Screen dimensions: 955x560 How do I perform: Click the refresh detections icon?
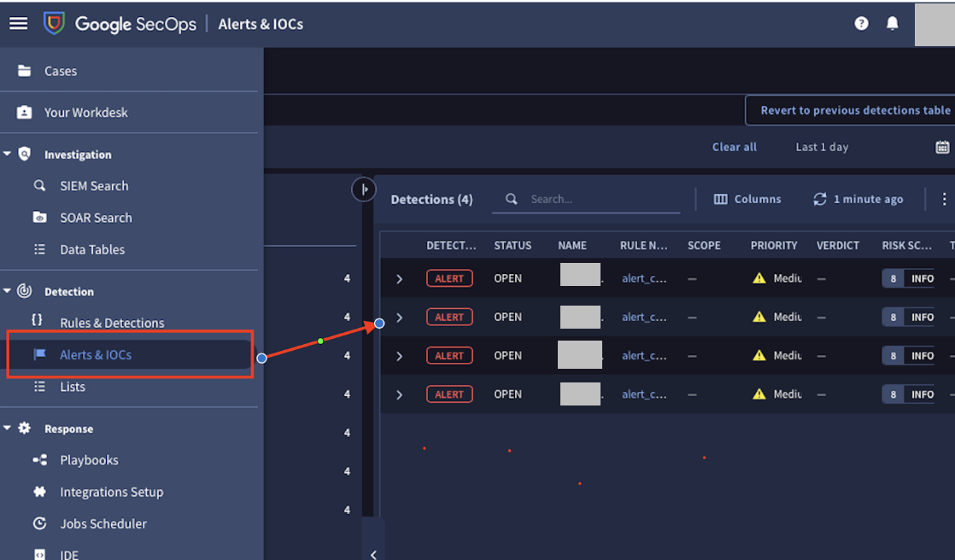click(x=820, y=199)
